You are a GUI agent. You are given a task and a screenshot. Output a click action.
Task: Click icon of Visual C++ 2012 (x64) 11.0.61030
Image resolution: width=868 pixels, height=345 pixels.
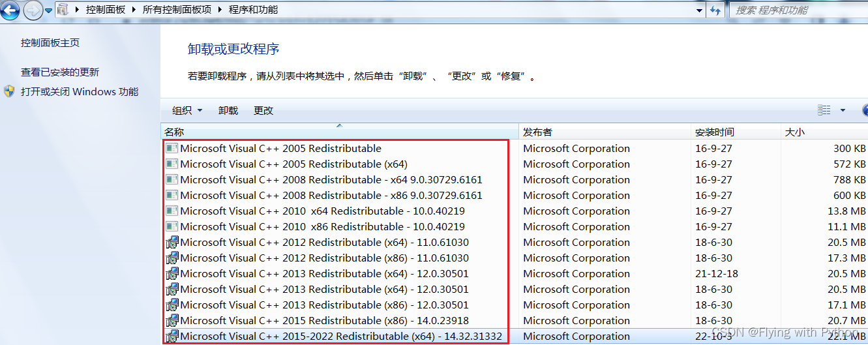coord(172,242)
